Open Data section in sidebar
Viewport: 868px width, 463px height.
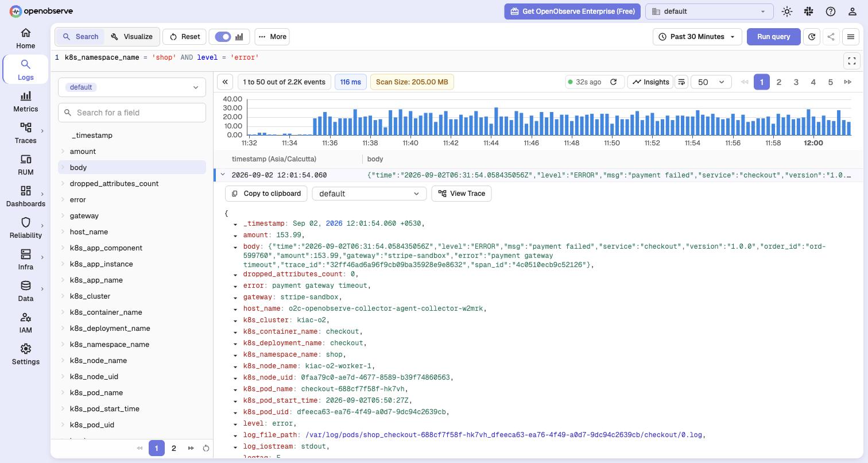pyautogui.click(x=25, y=291)
